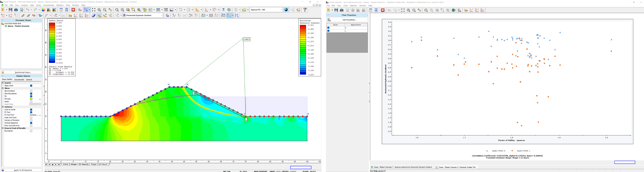Select the Groundwater display options tab
The width and height of the screenshot is (644, 172).
click(19, 80)
